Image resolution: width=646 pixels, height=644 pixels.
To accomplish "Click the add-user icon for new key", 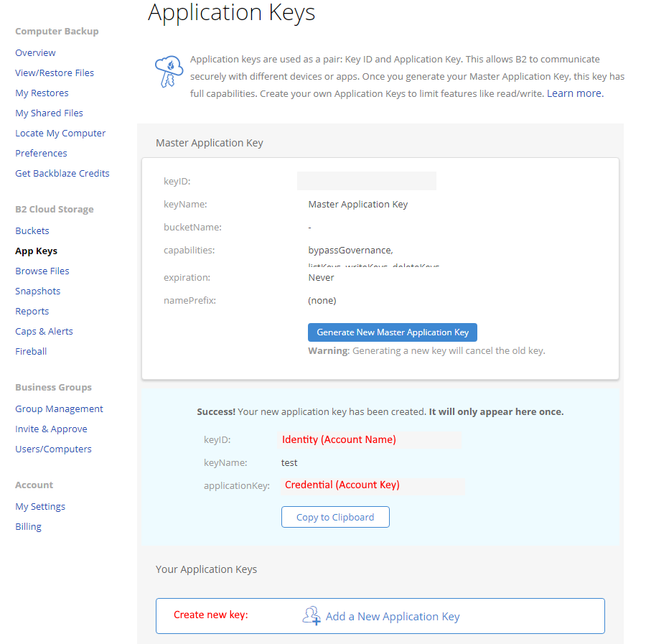I will coord(312,615).
